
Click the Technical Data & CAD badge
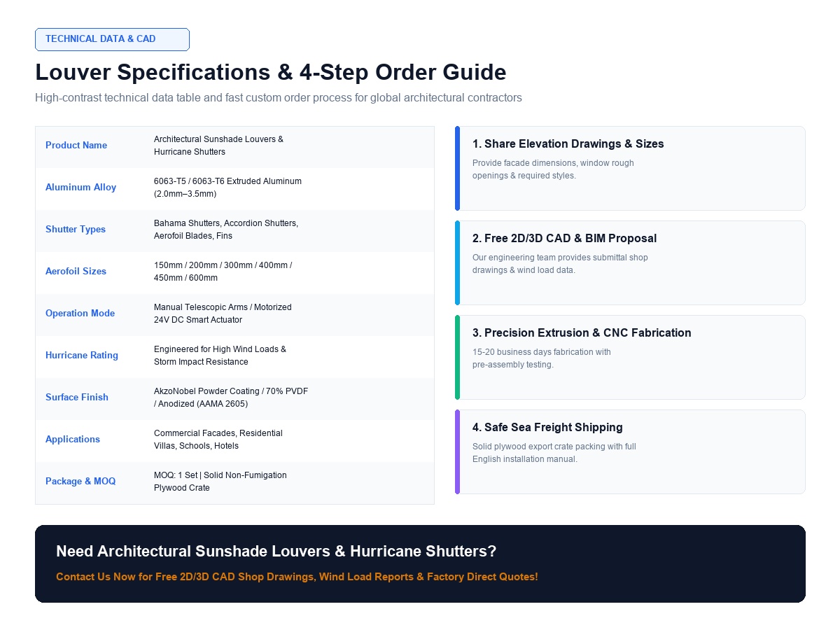(112, 39)
